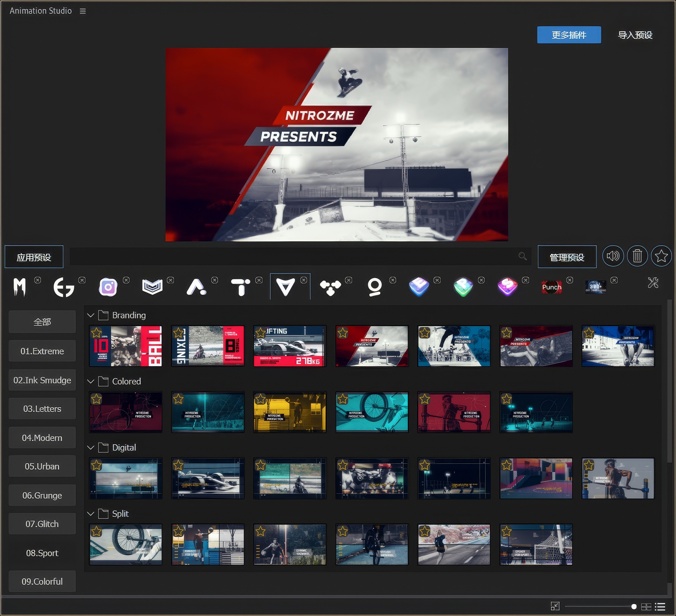Star the yellow Colored preset
This screenshot has height=616, width=676.
[x=261, y=399]
